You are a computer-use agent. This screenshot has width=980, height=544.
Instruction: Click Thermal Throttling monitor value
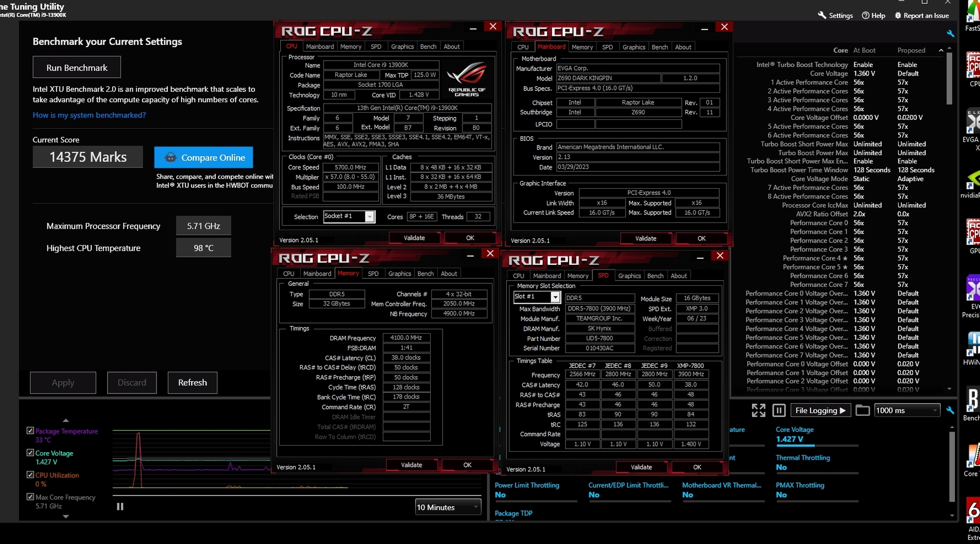(x=781, y=467)
